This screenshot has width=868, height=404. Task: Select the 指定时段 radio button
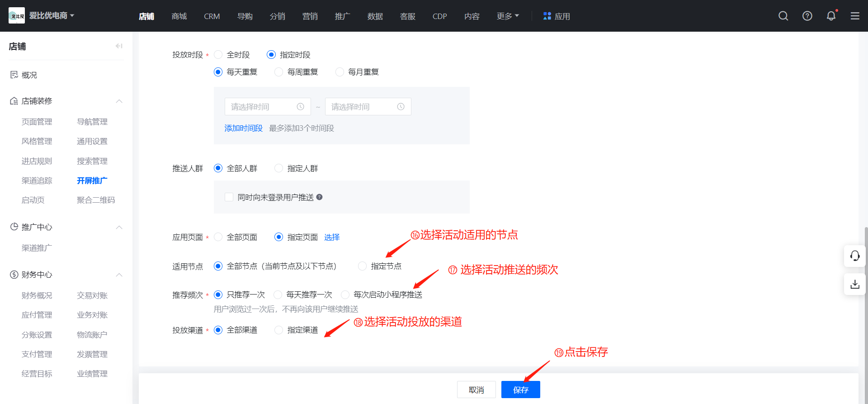(x=271, y=55)
